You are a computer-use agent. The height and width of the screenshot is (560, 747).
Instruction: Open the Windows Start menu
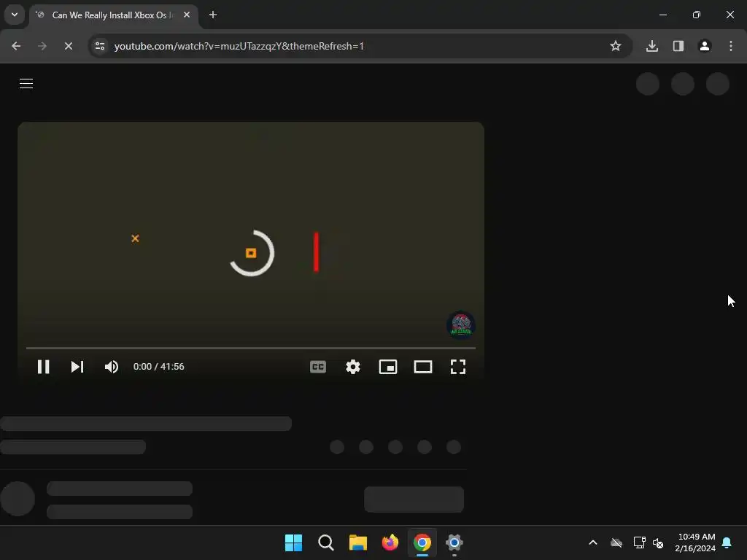tap(293, 542)
